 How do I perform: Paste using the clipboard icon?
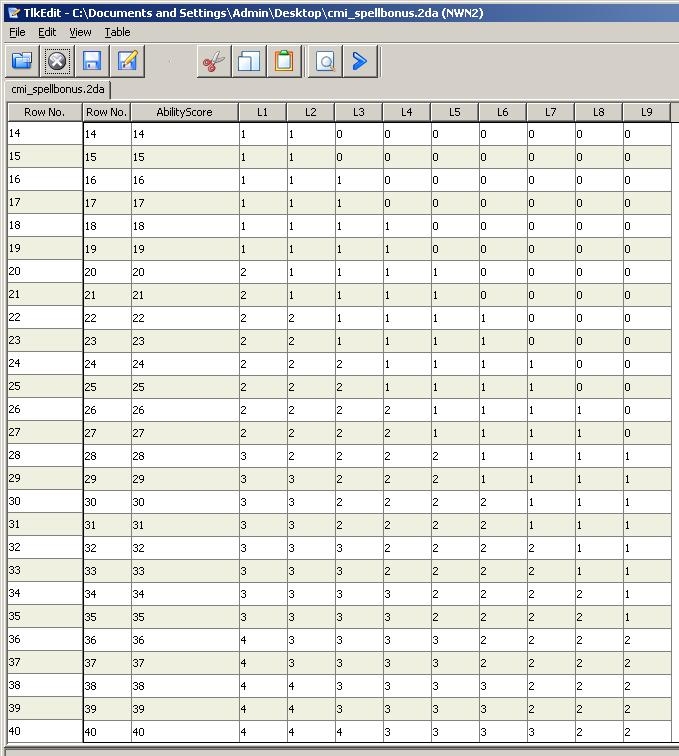click(284, 62)
